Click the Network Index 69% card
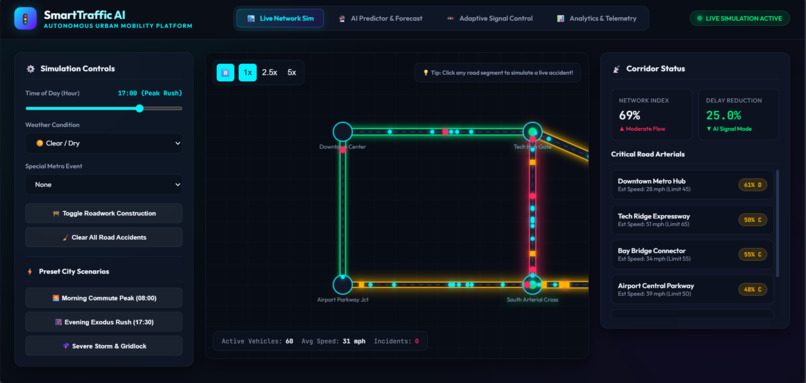 pyautogui.click(x=651, y=115)
